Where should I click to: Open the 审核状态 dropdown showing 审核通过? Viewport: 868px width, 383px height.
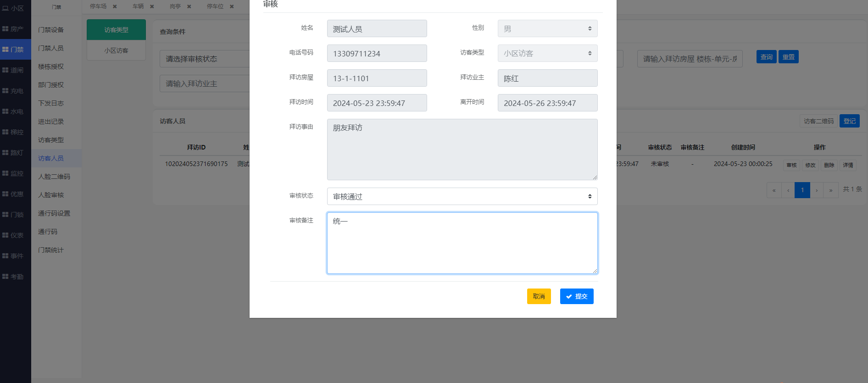(462, 196)
